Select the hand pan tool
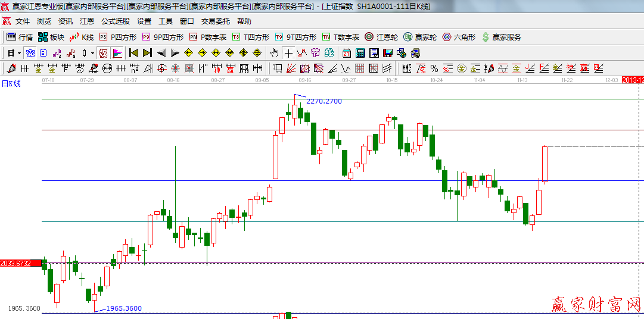644x319 pixels. tap(275, 53)
